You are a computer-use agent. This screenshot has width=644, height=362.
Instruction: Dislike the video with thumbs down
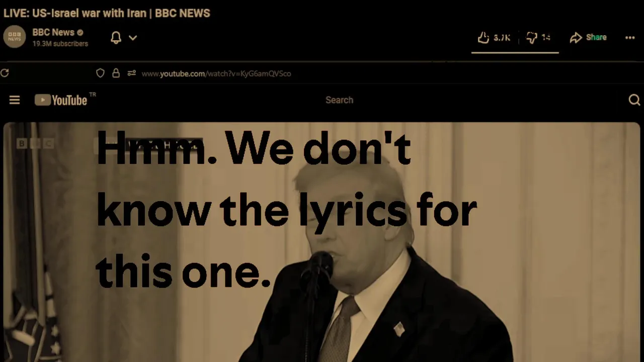pyautogui.click(x=538, y=38)
